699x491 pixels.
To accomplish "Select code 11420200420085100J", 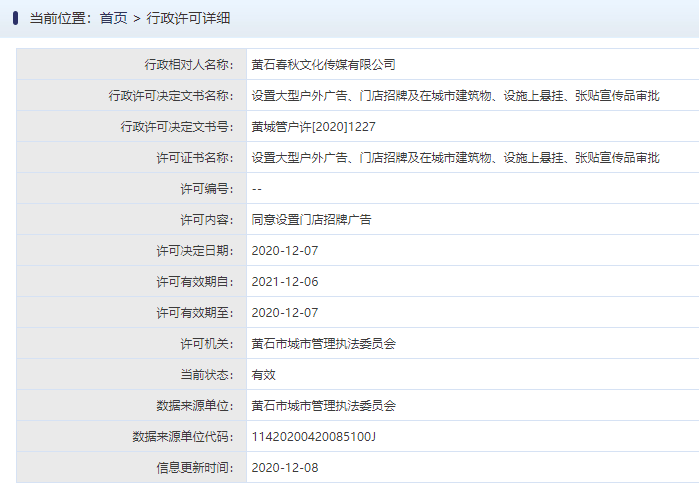I will click(313, 437).
